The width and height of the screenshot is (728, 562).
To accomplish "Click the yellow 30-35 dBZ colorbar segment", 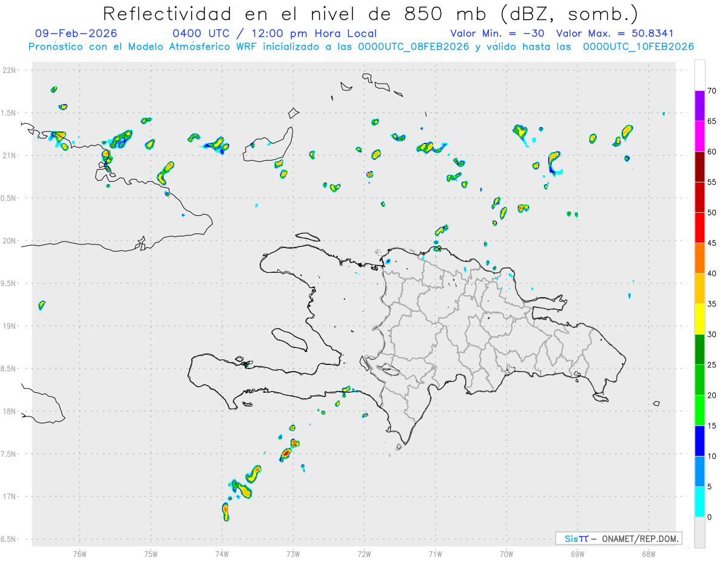I will click(699, 319).
